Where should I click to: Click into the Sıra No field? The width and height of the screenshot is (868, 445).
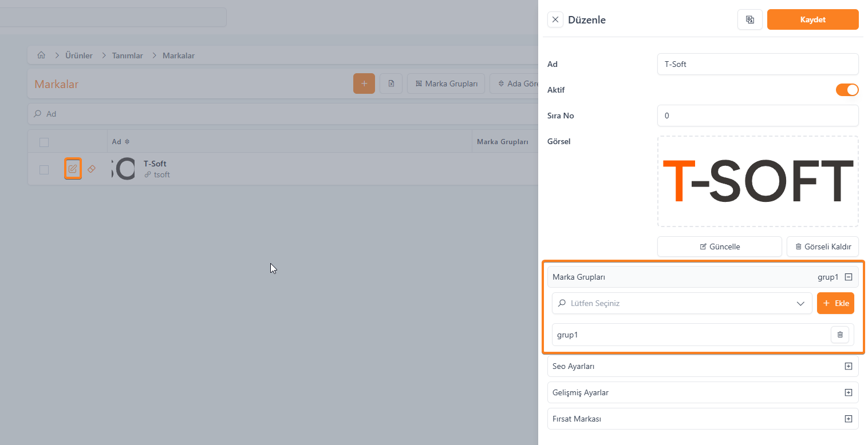[x=757, y=116]
